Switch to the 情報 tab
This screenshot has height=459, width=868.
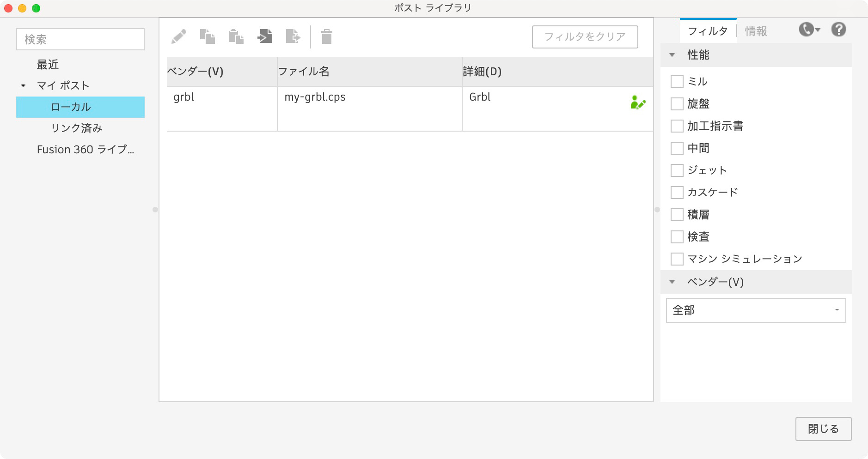point(756,31)
